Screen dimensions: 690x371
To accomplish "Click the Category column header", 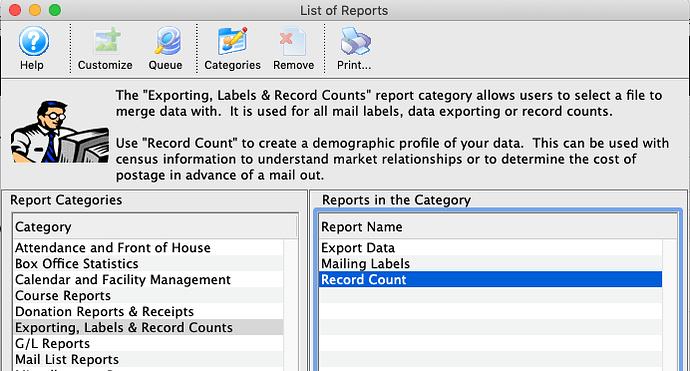I will coord(155,227).
